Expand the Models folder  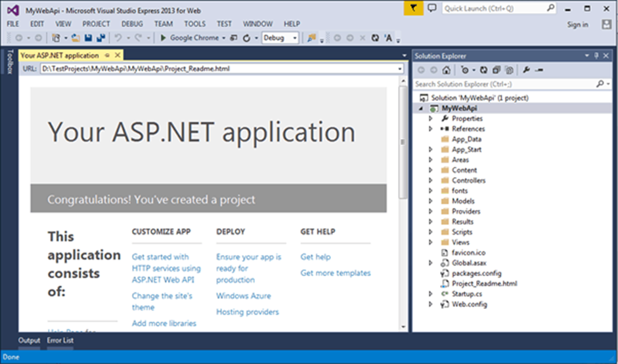click(430, 201)
